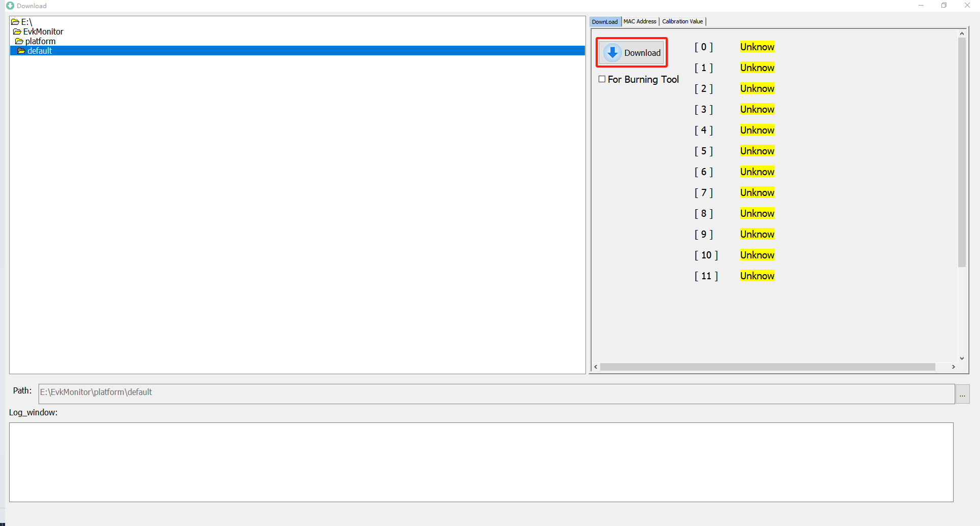Screen dimensions: 980x526
Task: Click the blue Download arrow button
Action: click(x=632, y=53)
